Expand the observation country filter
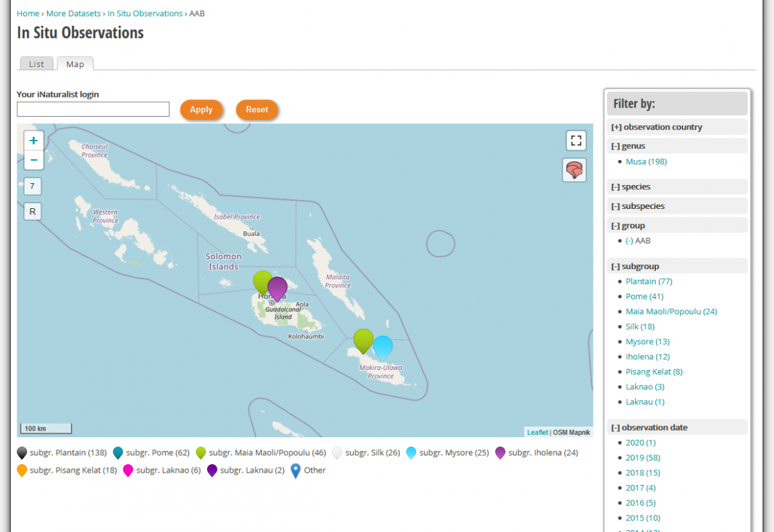Viewport: 774px width, 532px height. click(x=677, y=127)
